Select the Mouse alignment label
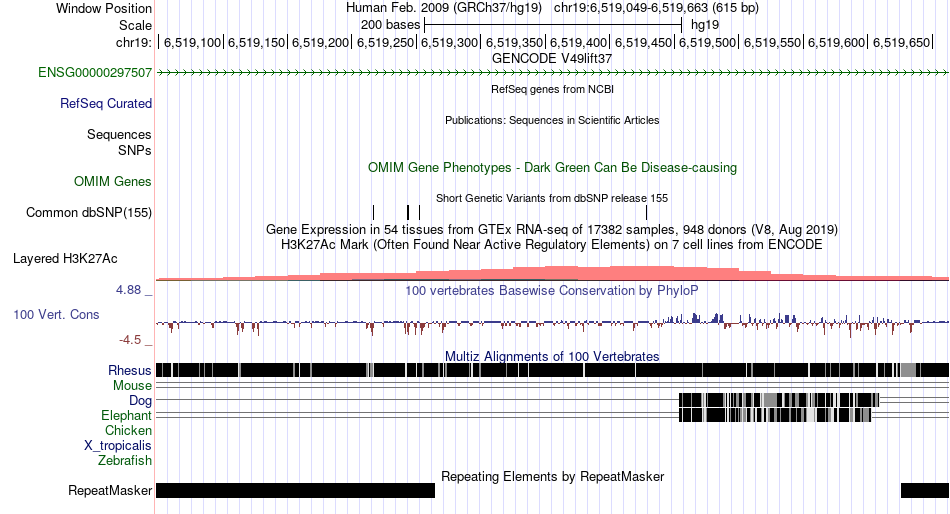Viewport: 950px width, 514px height. pyautogui.click(x=132, y=386)
